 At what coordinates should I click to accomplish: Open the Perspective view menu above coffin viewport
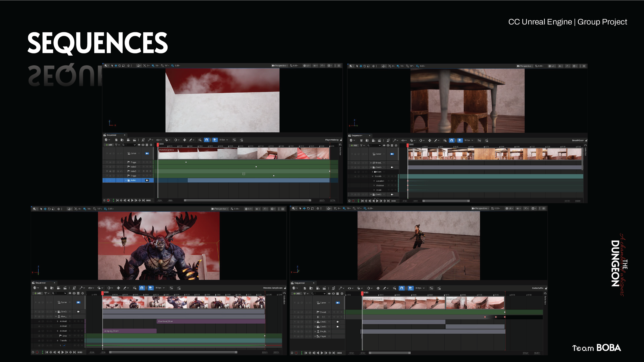(480, 208)
